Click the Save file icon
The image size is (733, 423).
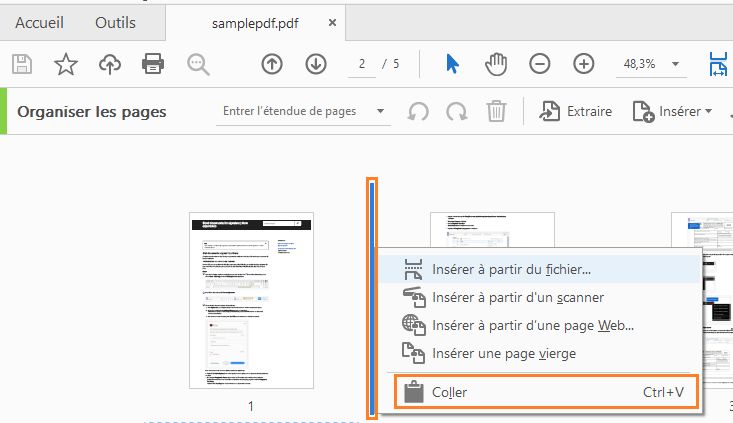(22, 64)
